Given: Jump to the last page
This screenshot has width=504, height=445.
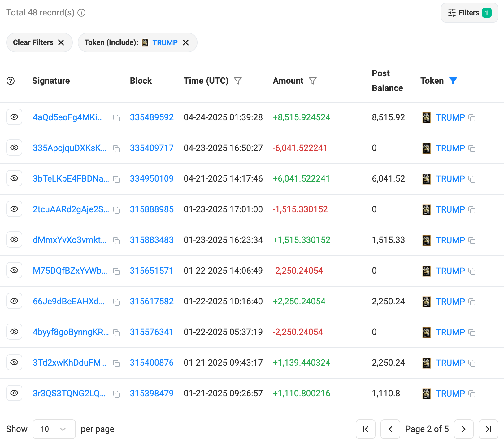Looking at the screenshot, I should click(489, 429).
